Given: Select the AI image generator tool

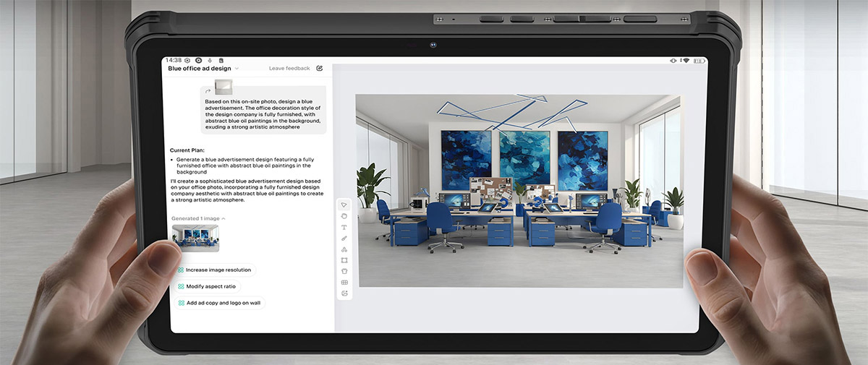Looking at the screenshot, I should point(344,293).
